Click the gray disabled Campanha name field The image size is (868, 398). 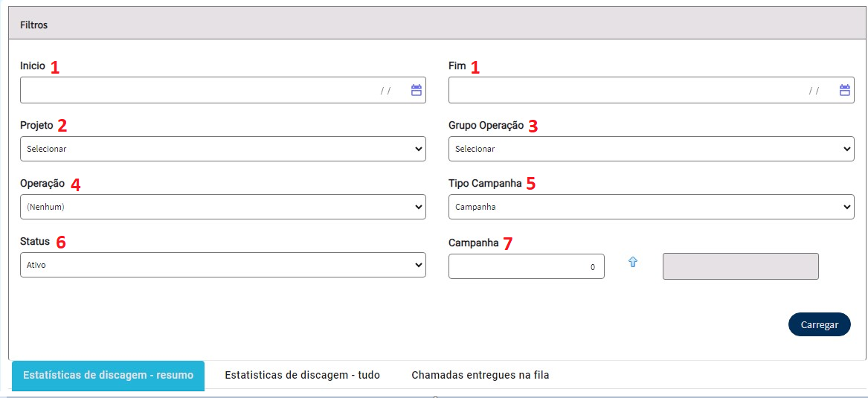[740, 266]
